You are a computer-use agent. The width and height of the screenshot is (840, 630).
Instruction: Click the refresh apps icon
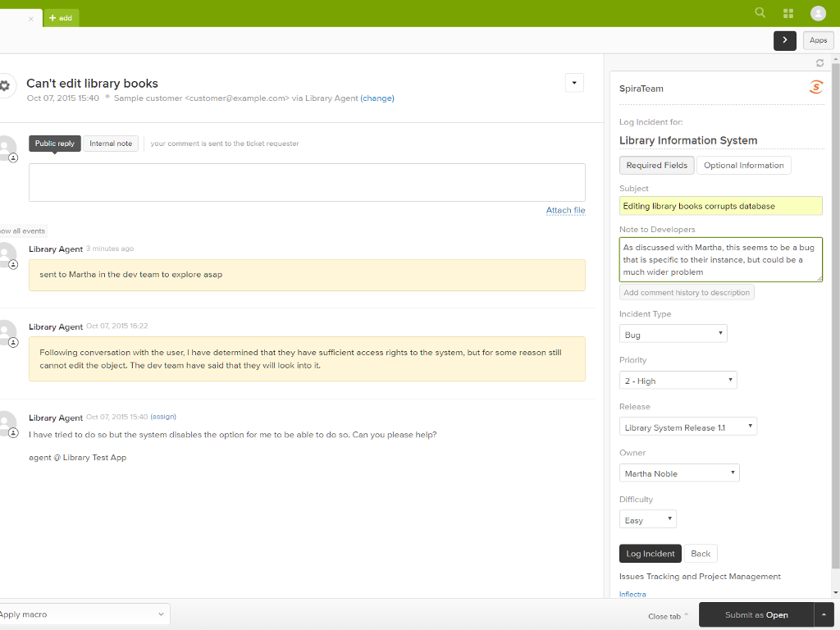coord(819,63)
